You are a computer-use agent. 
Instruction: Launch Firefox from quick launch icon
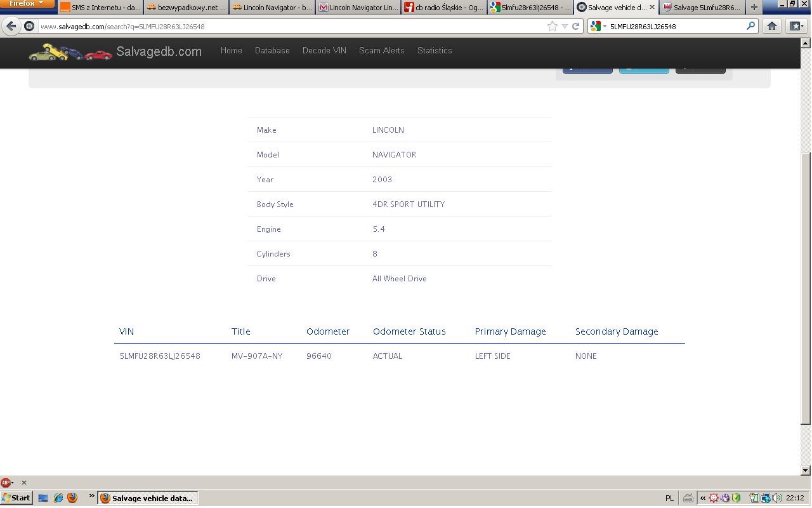point(72,498)
